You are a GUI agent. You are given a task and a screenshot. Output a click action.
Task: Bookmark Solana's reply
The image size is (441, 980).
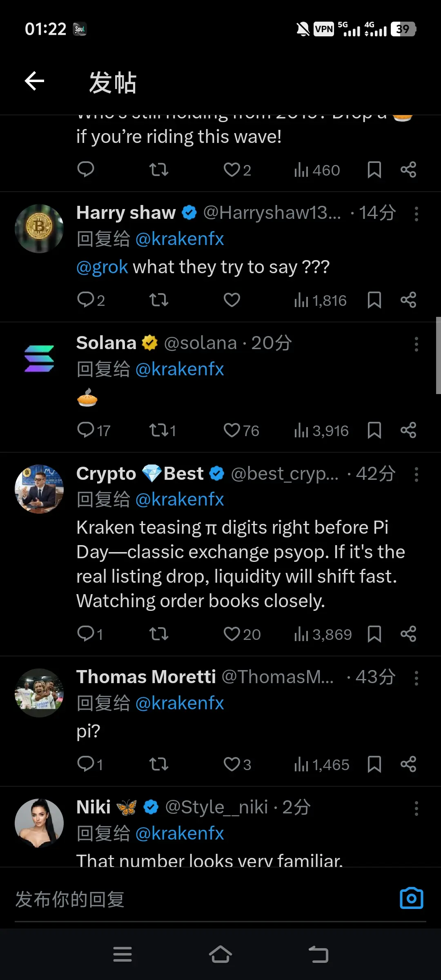(374, 430)
